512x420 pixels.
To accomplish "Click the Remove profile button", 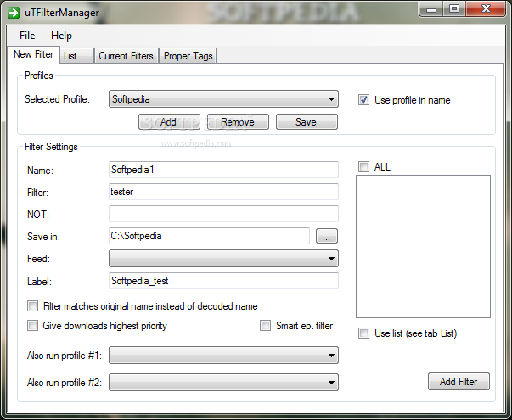I will 238,121.
